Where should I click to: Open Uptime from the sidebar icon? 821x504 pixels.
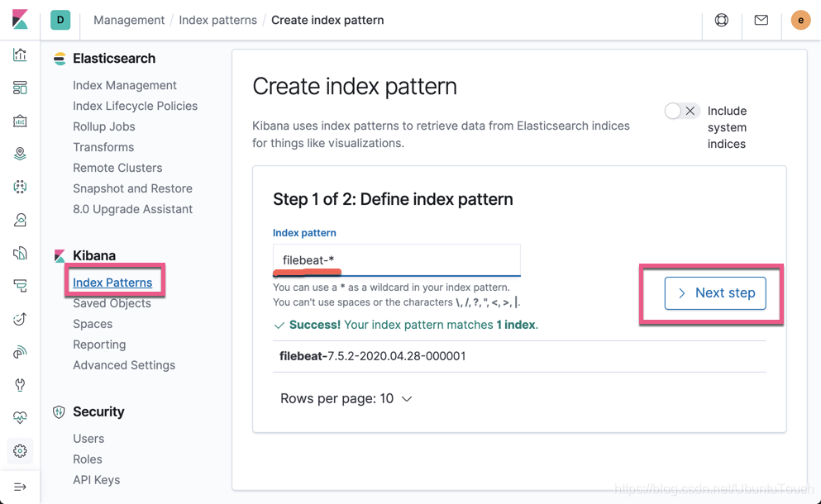tap(20, 319)
